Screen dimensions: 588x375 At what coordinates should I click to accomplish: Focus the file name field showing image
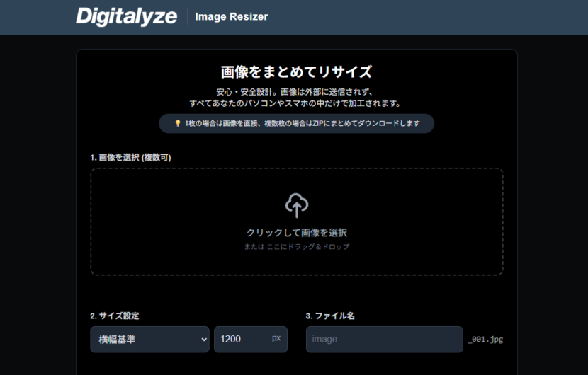[x=384, y=339]
